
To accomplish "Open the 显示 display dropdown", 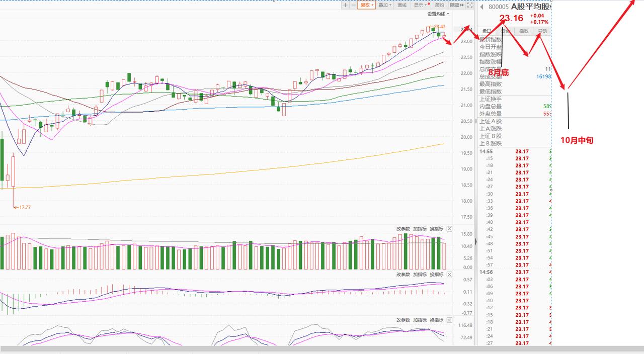I will [421, 5].
